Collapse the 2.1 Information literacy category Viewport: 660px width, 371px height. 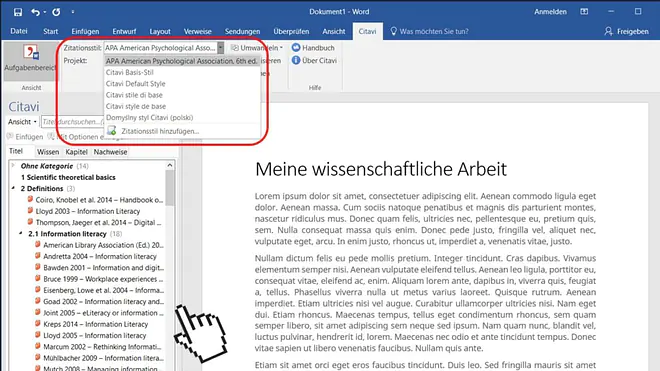pos(21,233)
